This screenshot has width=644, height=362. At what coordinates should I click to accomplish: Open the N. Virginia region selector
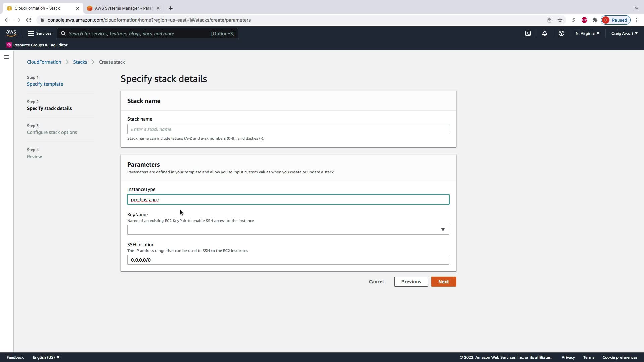(x=587, y=33)
